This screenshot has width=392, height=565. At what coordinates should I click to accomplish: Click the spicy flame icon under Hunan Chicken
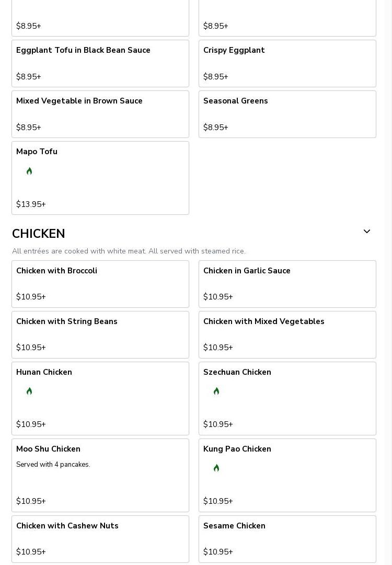[29, 391]
